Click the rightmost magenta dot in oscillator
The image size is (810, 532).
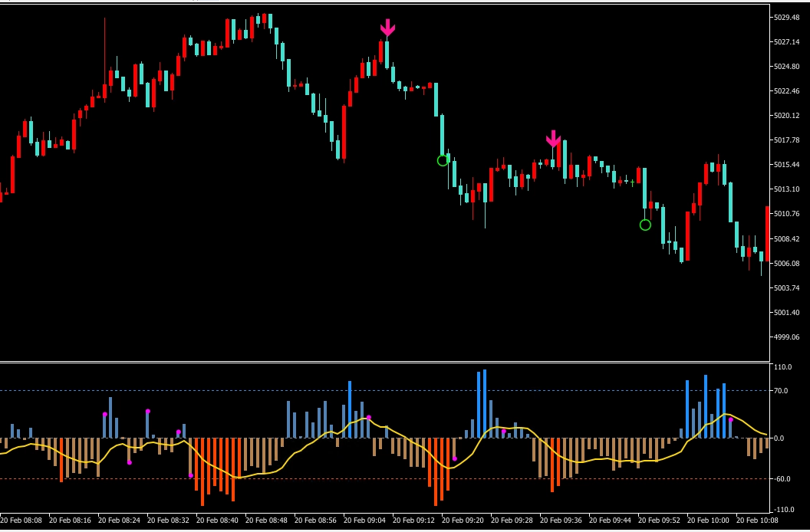[x=731, y=420]
